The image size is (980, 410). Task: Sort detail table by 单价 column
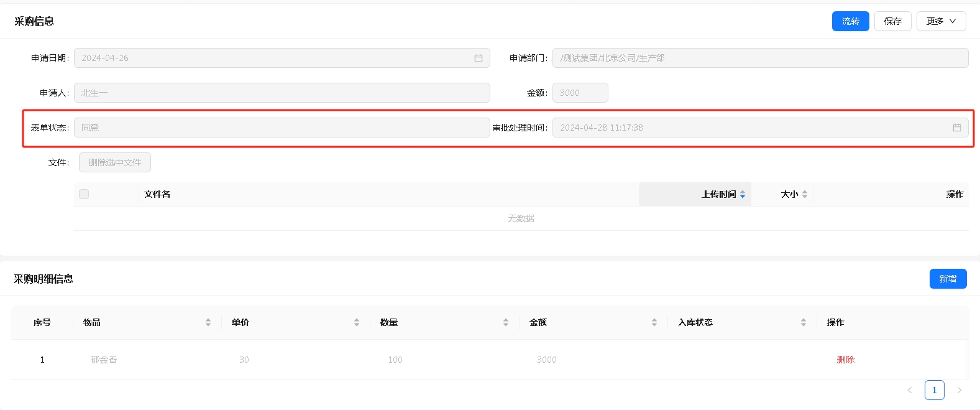(x=356, y=322)
